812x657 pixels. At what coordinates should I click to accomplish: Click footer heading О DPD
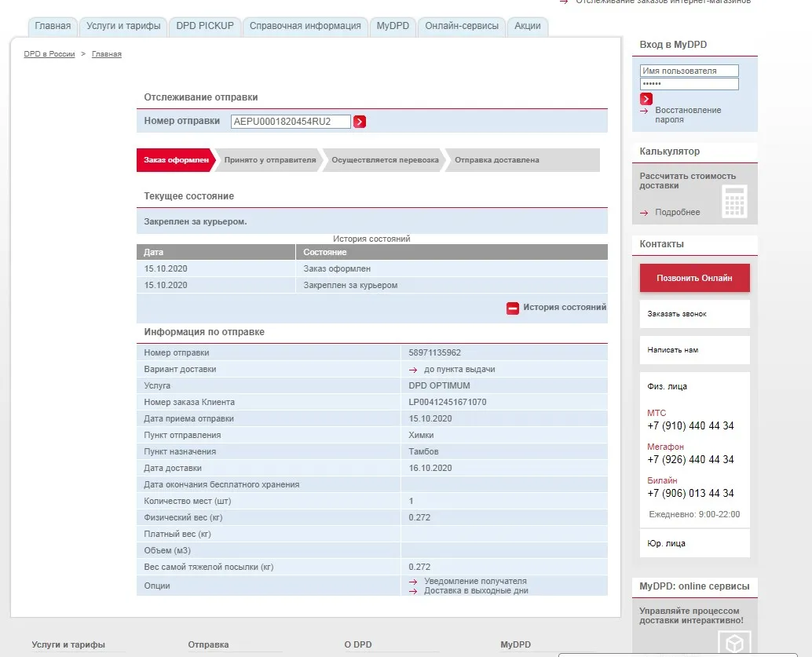pyautogui.click(x=358, y=644)
